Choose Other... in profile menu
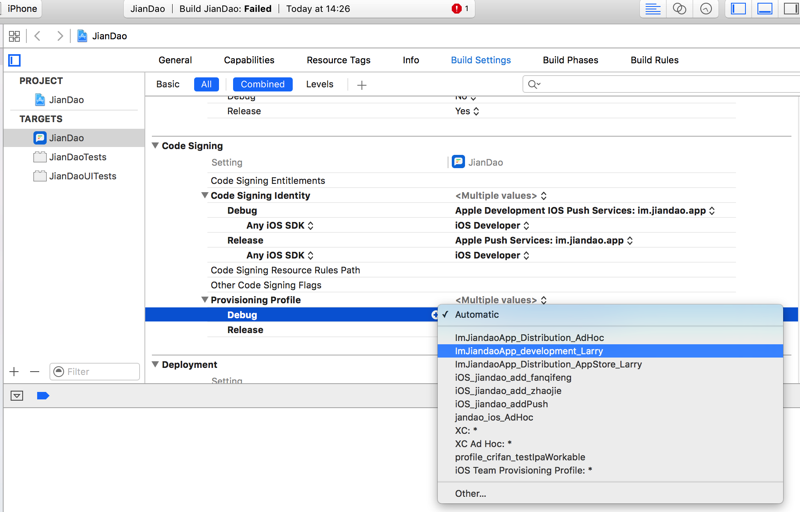The height and width of the screenshot is (512, 800). tap(610, 494)
